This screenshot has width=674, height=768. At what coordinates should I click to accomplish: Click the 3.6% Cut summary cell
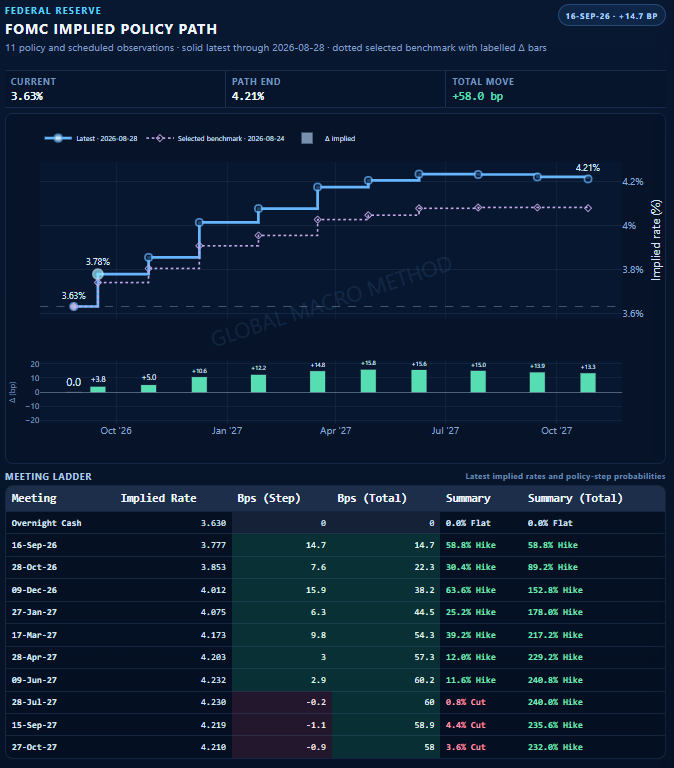[x=466, y=747]
